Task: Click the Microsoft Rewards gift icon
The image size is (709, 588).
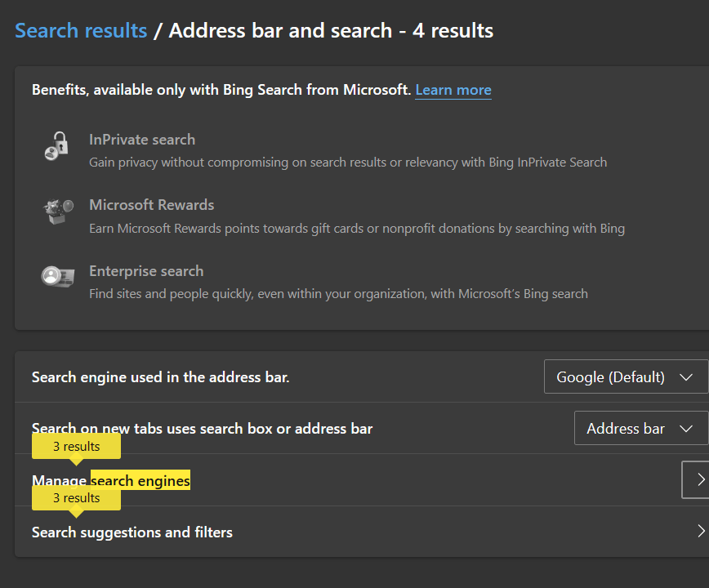Action: [x=58, y=211]
